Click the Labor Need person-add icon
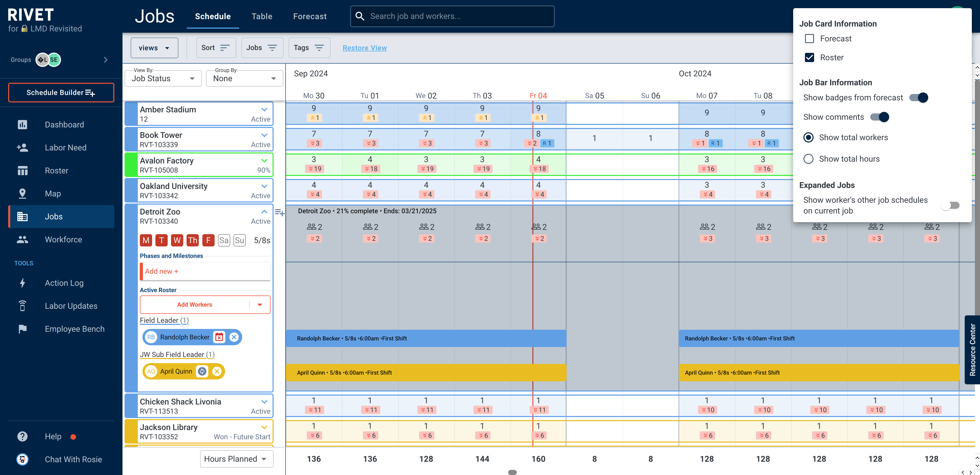This screenshot has height=475, width=980. 22,148
